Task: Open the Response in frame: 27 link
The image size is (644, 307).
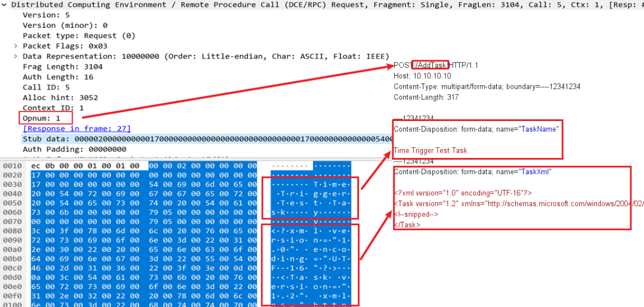Action: [76, 129]
